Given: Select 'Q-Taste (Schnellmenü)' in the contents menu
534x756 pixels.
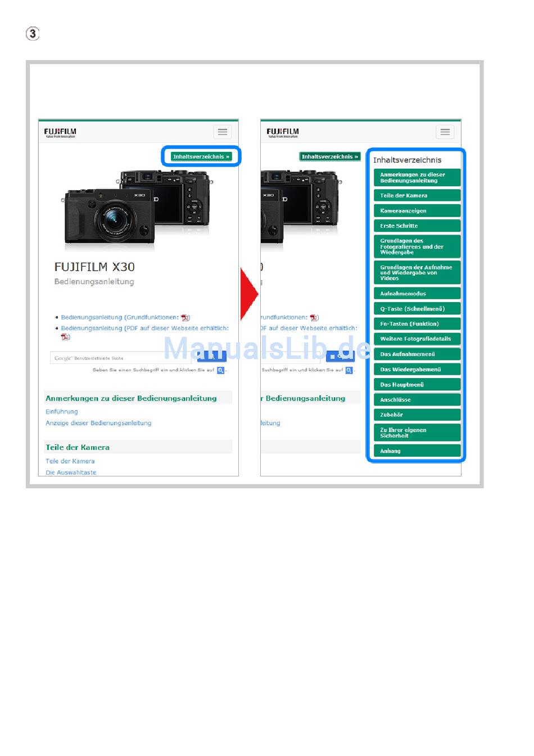Looking at the screenshot, I should pos(417,309).
